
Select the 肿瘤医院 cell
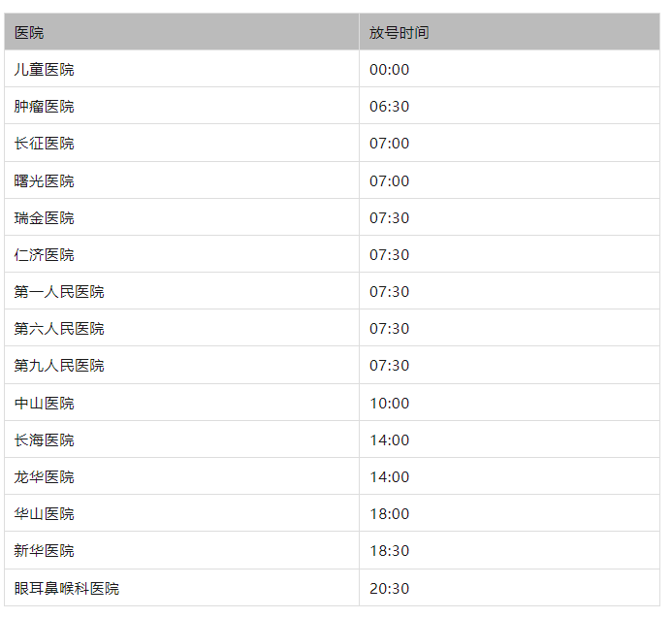click(45, 107)
